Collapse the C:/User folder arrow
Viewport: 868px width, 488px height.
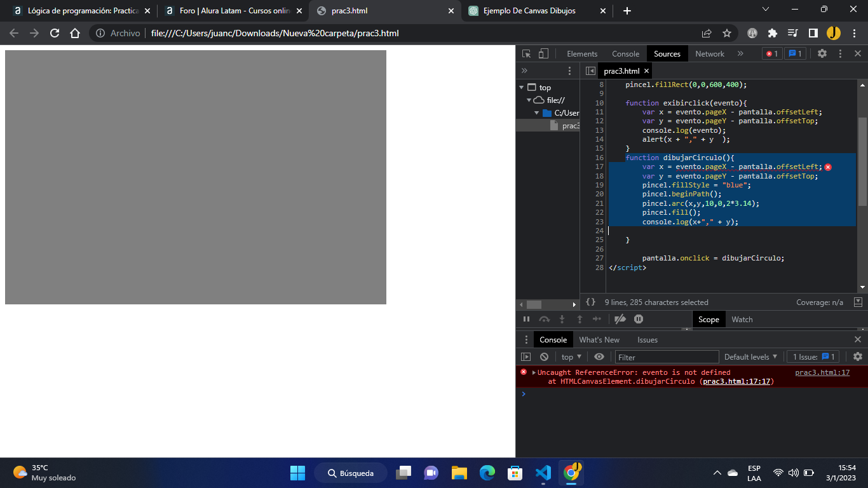537,113
